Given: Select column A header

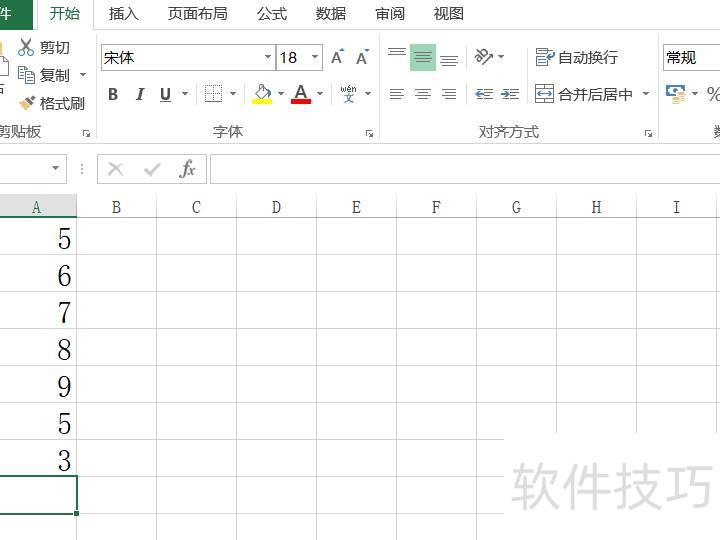Looking at the screenshot, I should pyautogui.click(x=37, y=207).
